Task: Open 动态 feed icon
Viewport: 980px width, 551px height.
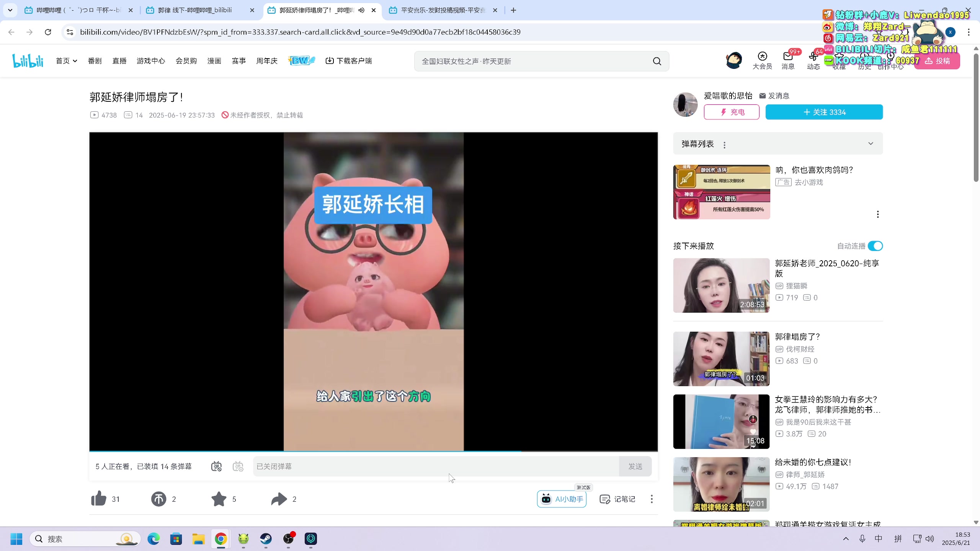Action: (813, 61)
